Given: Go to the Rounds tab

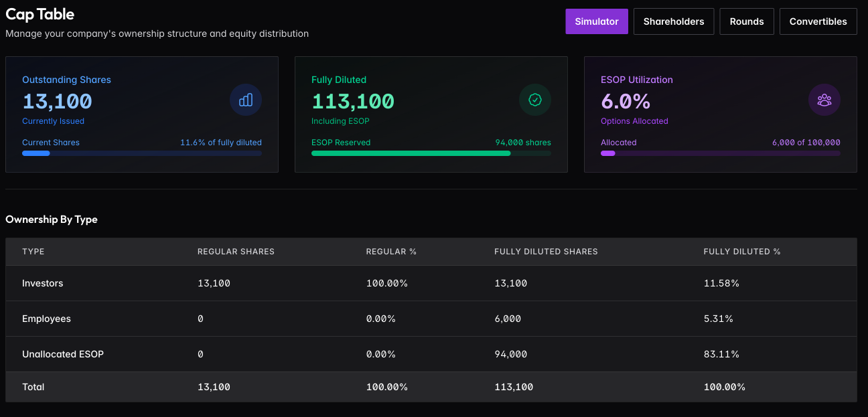Looking at the screenshot, I should coord(747,21).
